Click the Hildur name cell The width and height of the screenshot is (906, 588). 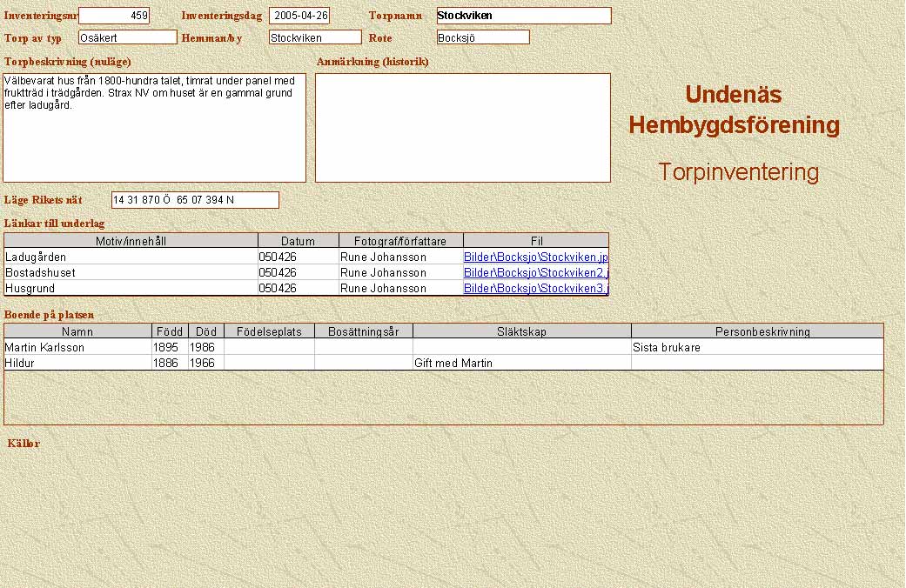tap(77, 364)
